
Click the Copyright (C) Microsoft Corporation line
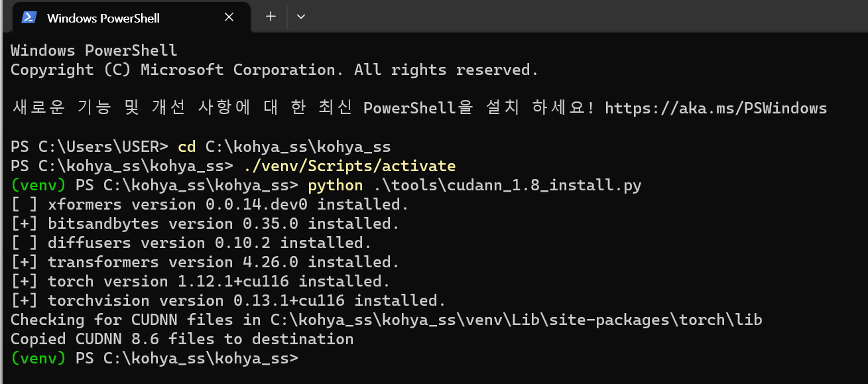(275, 70)
